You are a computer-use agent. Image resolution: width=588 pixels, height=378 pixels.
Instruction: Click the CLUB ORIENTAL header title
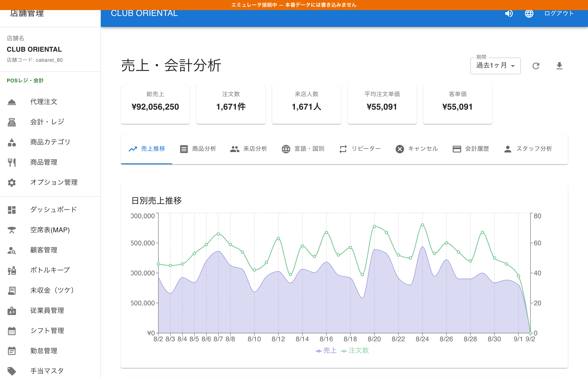pos(144,13)
